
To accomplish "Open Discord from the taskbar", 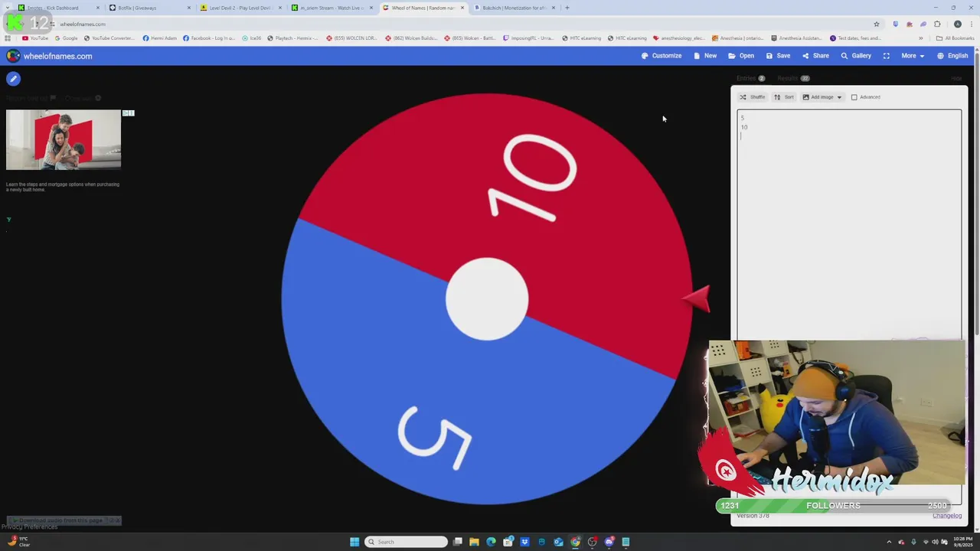I will point(609,542).
